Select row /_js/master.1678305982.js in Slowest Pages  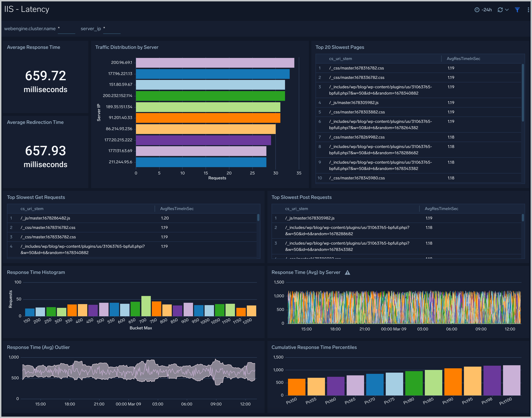tap(418, 103)
